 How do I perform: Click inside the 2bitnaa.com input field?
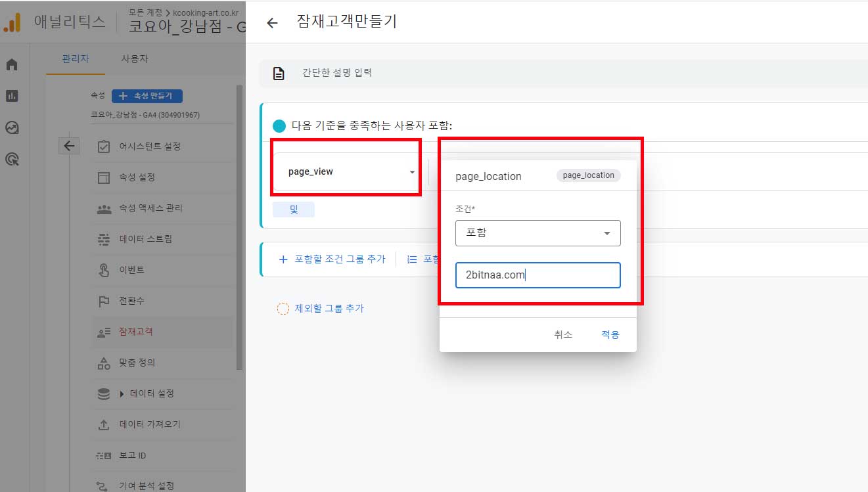[537, 275]
